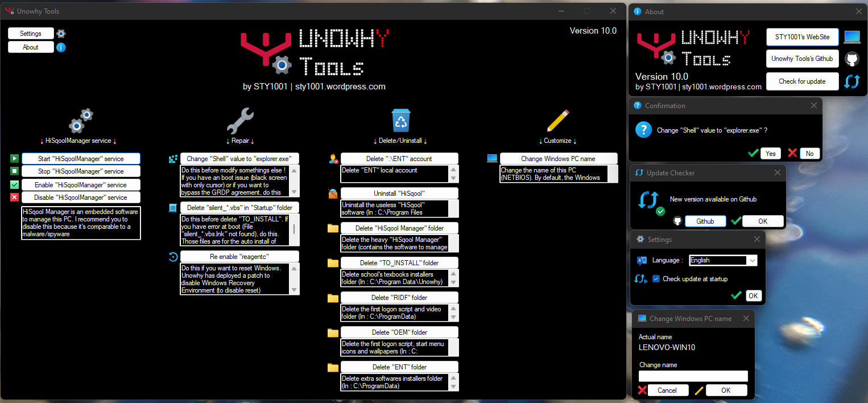
Task: Click folder icon beside Delete RIDF folder
Action: click(x=333, y=298)
